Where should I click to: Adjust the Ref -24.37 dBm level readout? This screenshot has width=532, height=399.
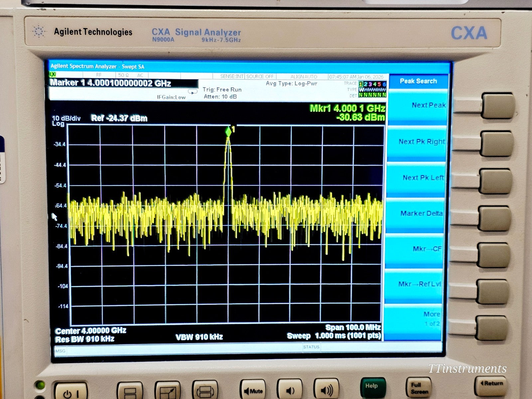pyautogui.click(x=120, y=118)
